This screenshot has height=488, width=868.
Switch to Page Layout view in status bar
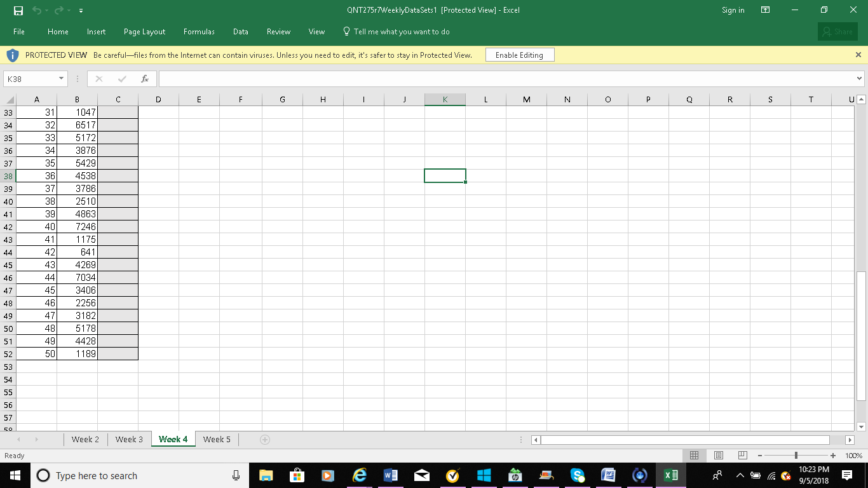(x=719, y=456)
